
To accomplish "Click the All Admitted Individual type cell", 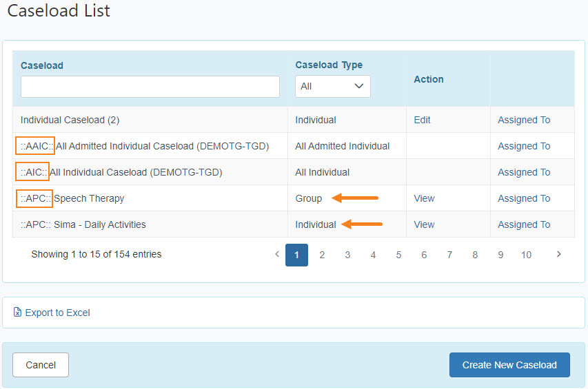I will tap(343, 146).
